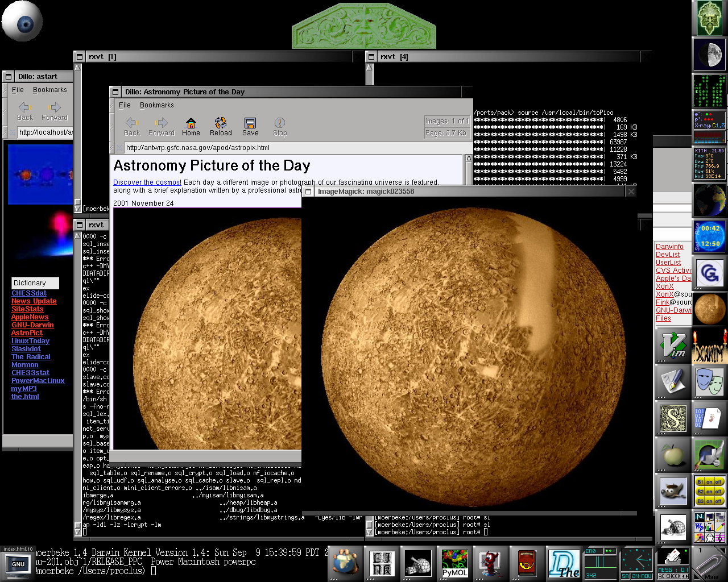Viewport: 728px width, 582px height.
Task: Click Back in the Astronomy Picture Dillo toolbar
Action: click(132, 127)
